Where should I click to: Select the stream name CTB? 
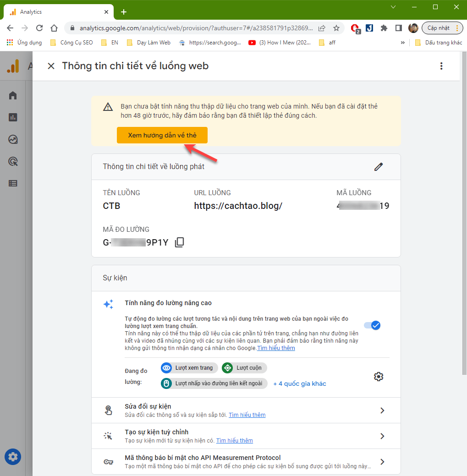click(x=111, y=206)
